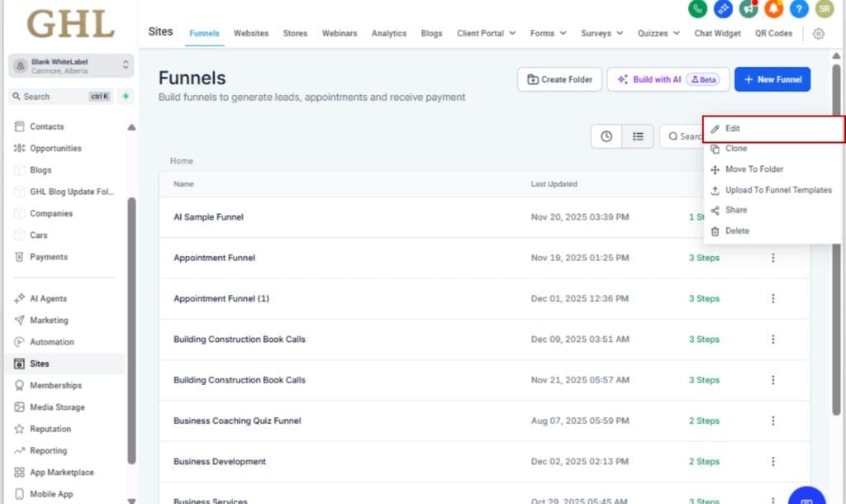This screenshot has height=504, width=846.
Task: Open three-dot menu for Appointment Funnel
Action: point(773,258)
